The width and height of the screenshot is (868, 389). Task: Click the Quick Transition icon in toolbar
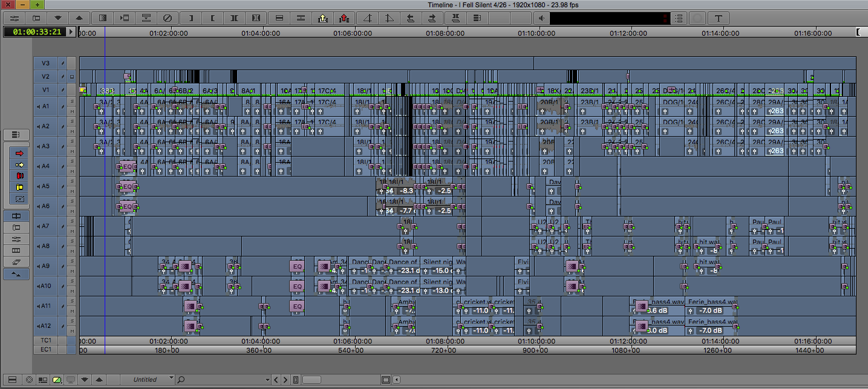tap(102, 18)
